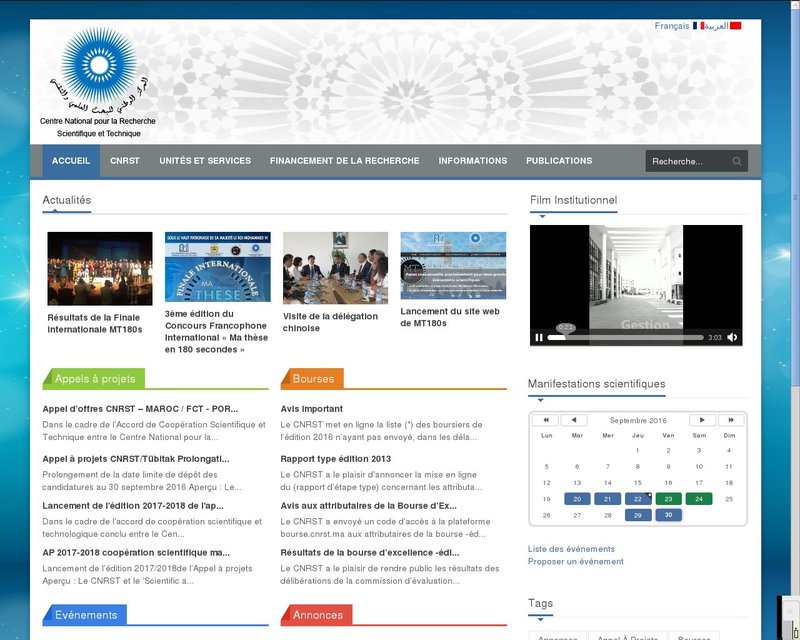Open 'Liste des événements' link
This screenshot has height=640, width=800.
click(x=571, y=549)
